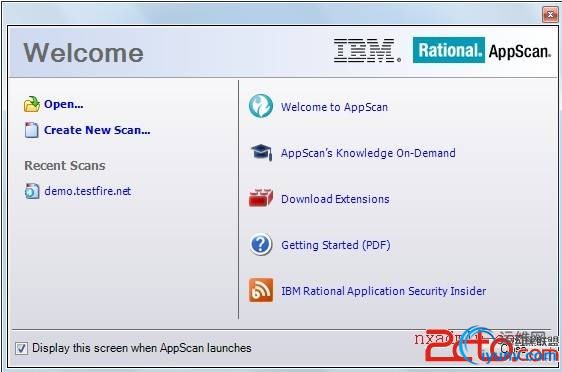The height and width of the screenshot is (372, 562).
Task: Click the Create New Scan document icon
Action: [x=32, y=130]
